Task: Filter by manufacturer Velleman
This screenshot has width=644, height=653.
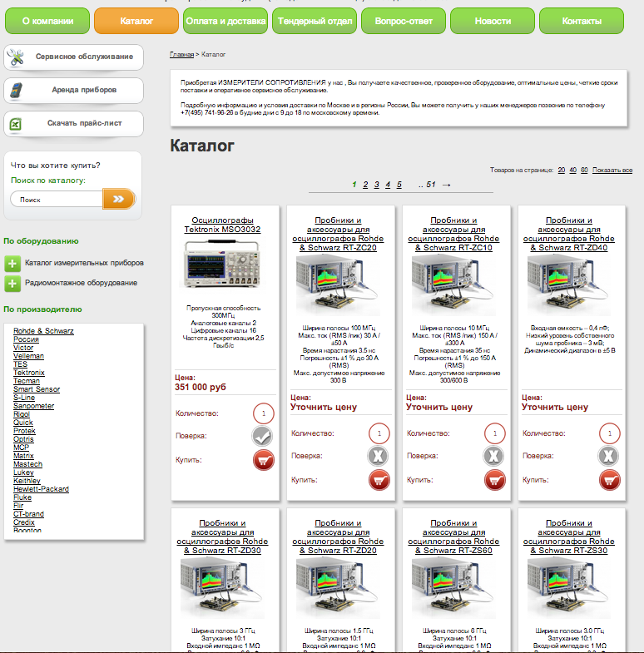Action: [28, 356]
